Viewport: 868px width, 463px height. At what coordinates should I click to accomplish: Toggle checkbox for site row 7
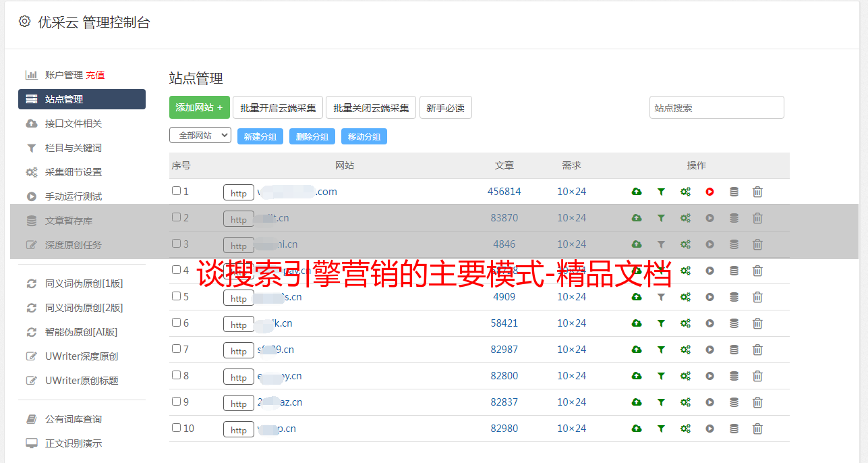pyautogui.click(x=176, y=349)
